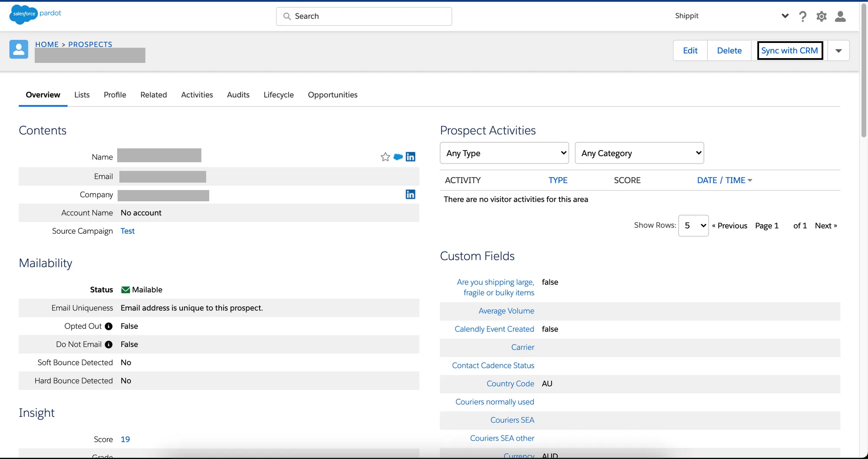Click the Do Not Email info icon
Image resolution: width=868 pixels, height=459 pixels.
tap(108, 344)
